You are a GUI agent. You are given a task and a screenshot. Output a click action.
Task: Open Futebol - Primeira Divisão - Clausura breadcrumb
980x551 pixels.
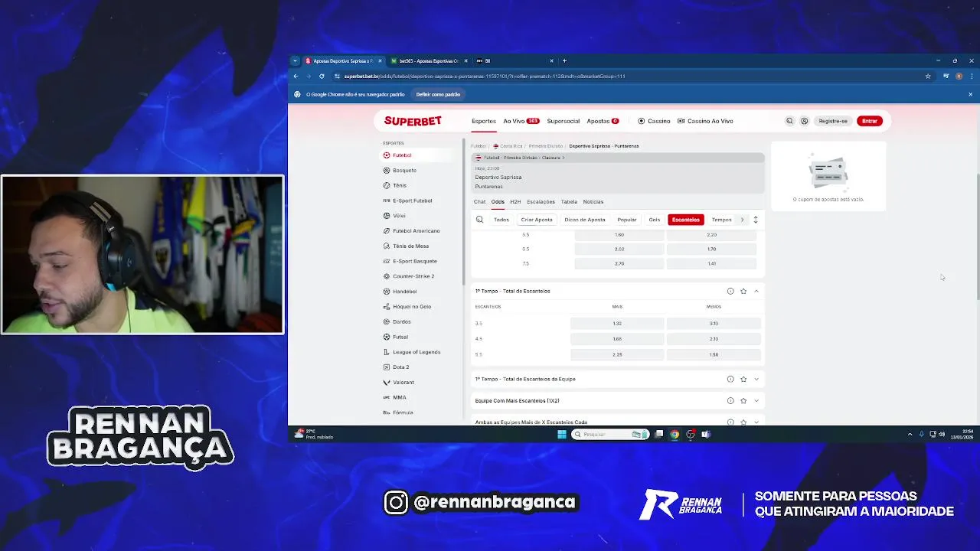click(x=524, y=158)
